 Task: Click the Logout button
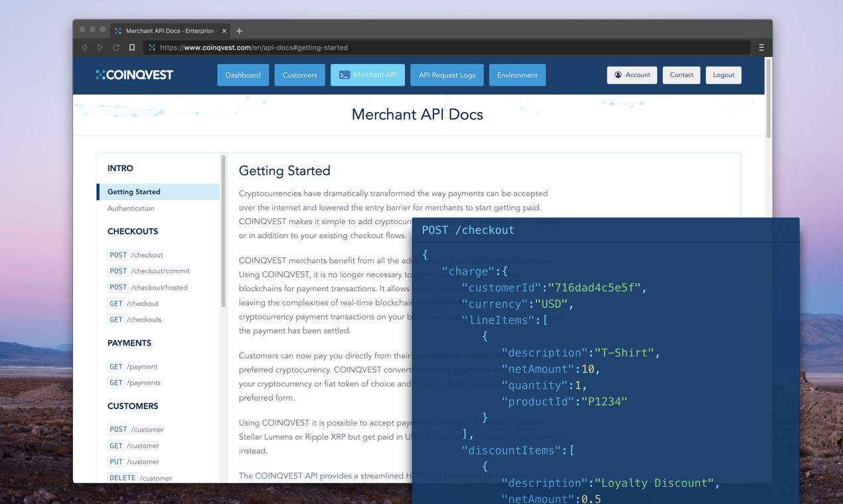coord(724,75)
